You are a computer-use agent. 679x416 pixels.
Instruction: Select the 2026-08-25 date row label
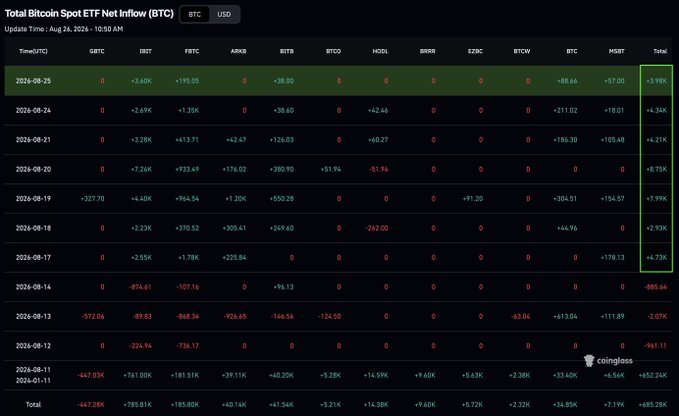[33, 81]
